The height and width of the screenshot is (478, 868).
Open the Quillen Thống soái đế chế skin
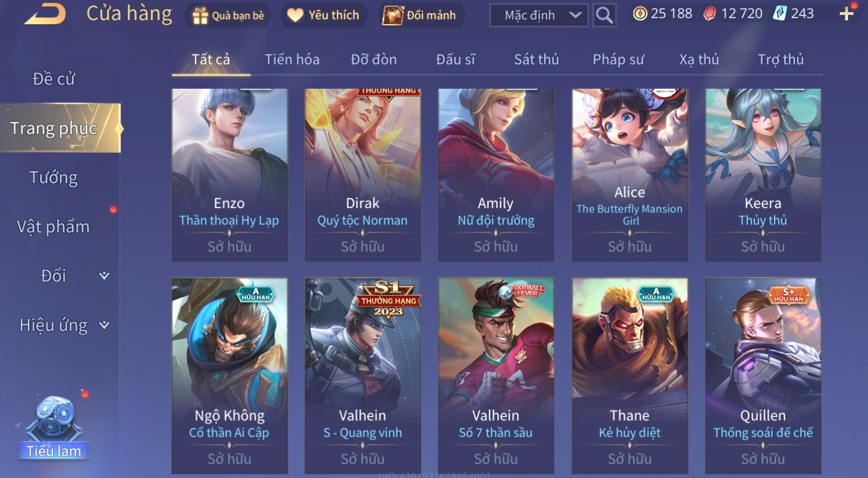763,376
